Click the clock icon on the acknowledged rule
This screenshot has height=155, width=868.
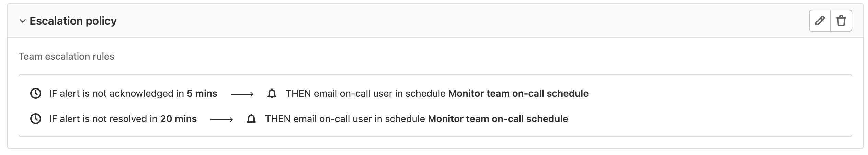(x=36, y=93)
